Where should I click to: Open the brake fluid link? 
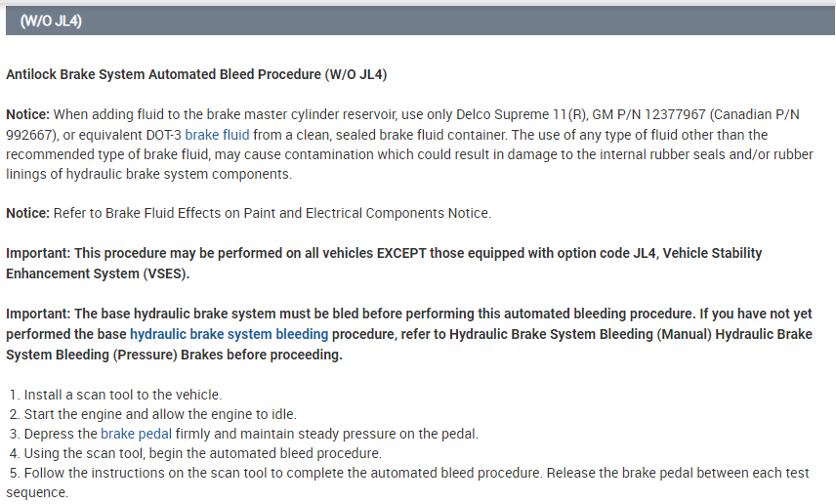click(x=217, y=135)
